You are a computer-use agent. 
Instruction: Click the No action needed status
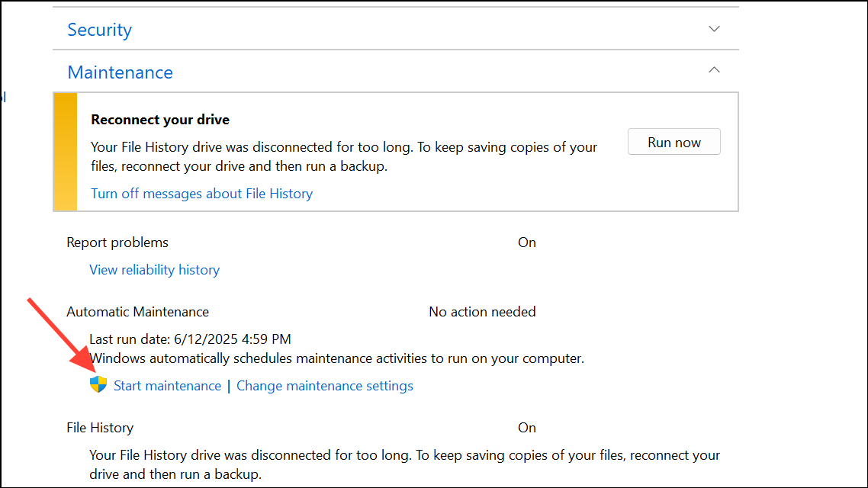pos(482,312)
